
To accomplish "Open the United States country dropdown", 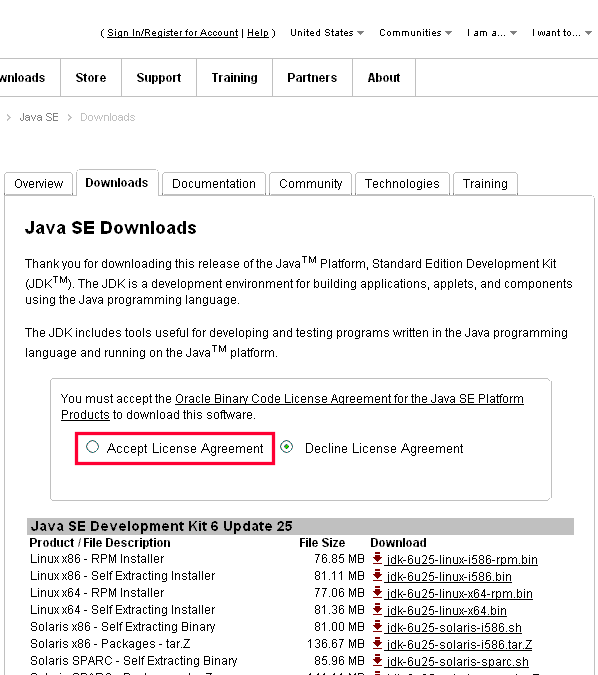I will 327,33.
